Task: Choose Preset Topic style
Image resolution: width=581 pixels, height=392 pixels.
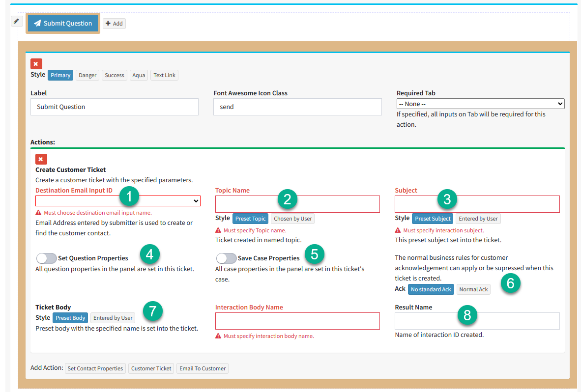Action: click(x=251, y=219)
